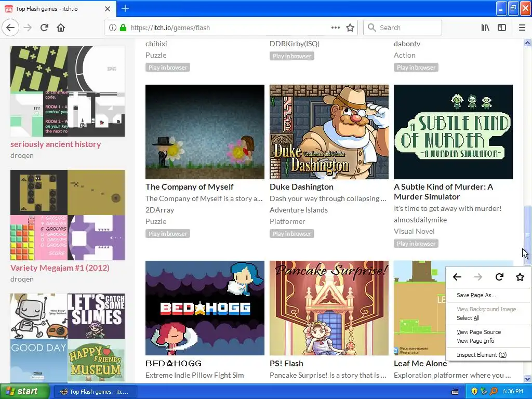Click Bookmark star in context menu

pyautogui.click(x=520, y=277)
